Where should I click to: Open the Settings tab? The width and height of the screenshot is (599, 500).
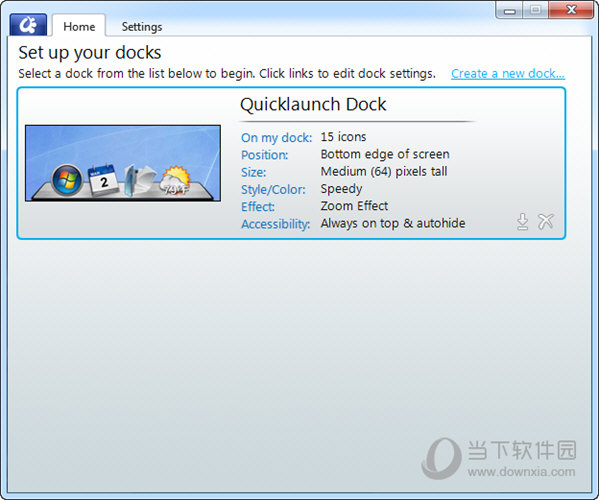point(142,27)
